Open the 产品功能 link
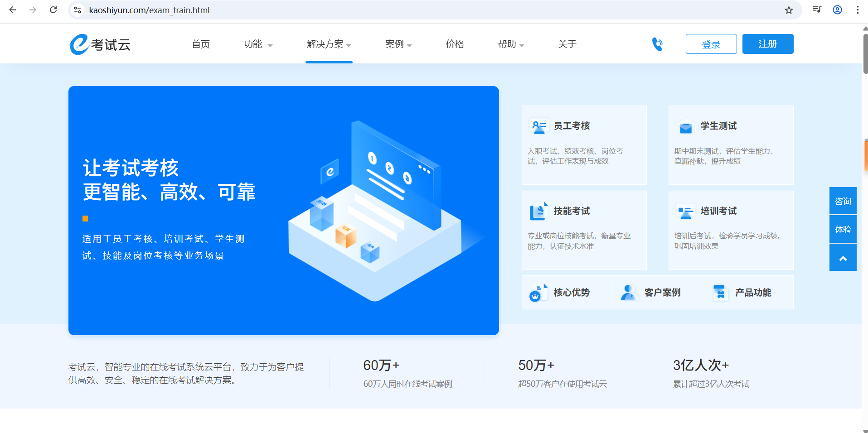 click(x=753, y=293)
